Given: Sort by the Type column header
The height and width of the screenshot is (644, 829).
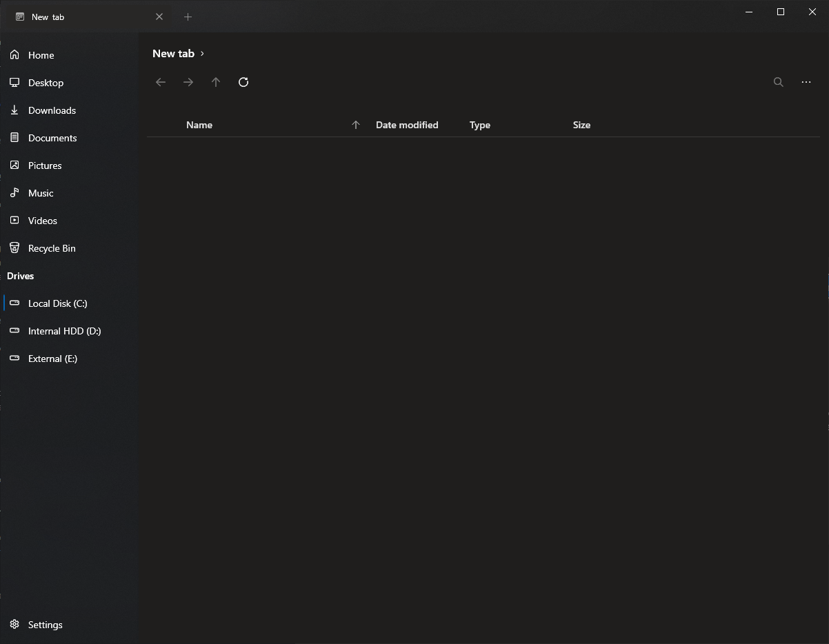Looking at the screenshot, I should tap(480, 125).
